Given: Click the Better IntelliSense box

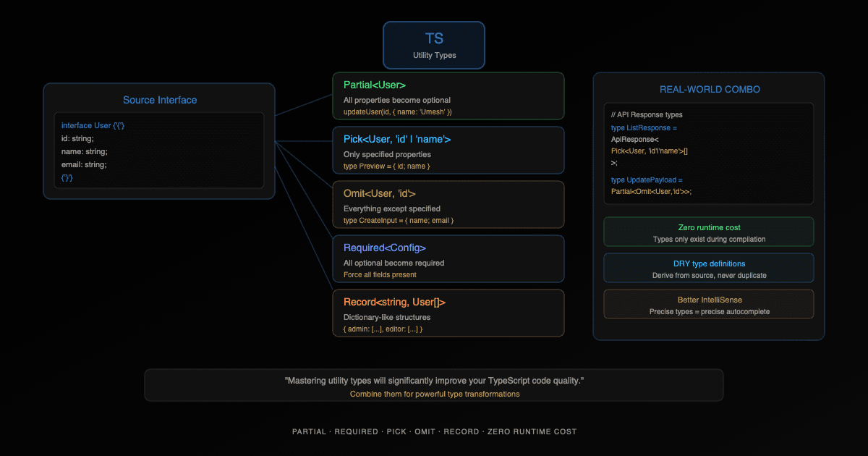Looking at the screenshot, I should tap(708, 304).
